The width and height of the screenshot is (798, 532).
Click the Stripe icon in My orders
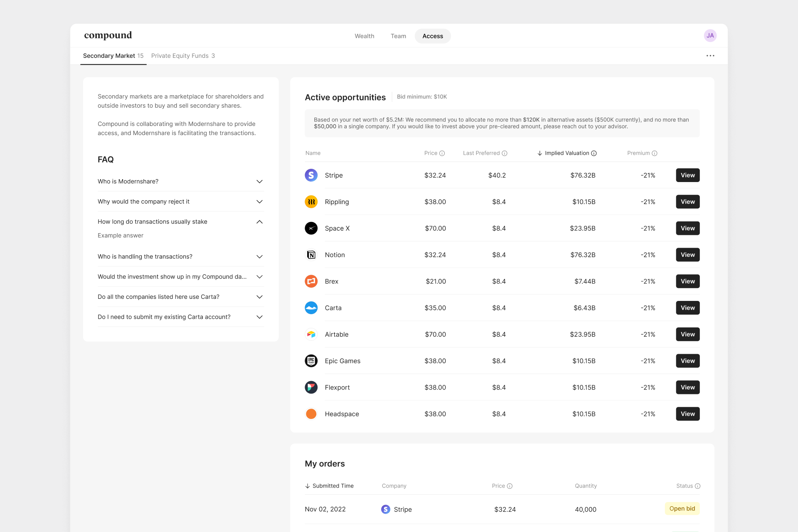tap(386, 509)
